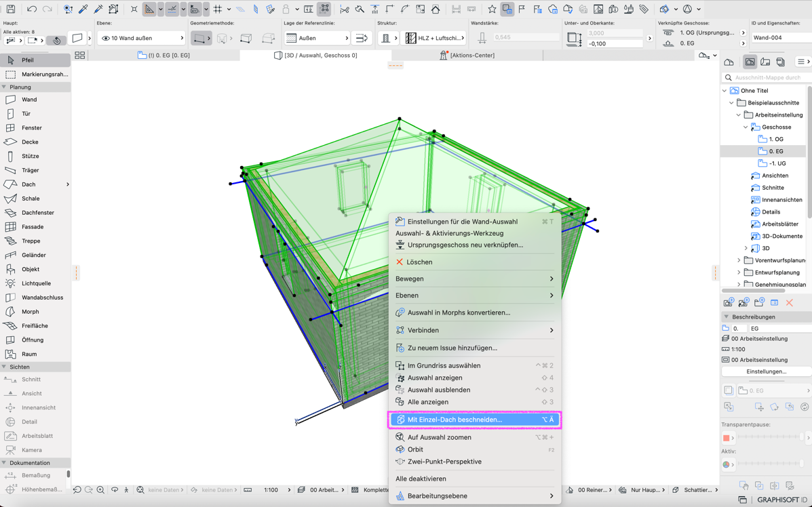Click the -0,100 bottom offset field
This screenshot has height=507, width=812.
click(x=614, y=43)
